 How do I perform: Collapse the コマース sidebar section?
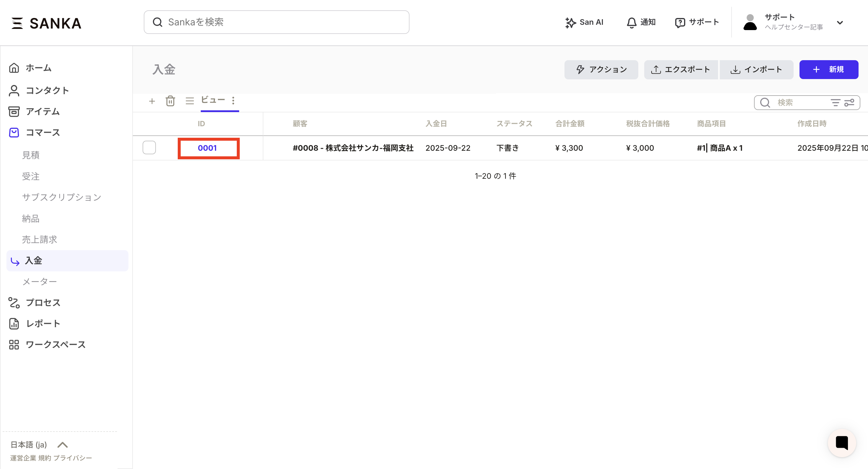click(x=43, y=133)
